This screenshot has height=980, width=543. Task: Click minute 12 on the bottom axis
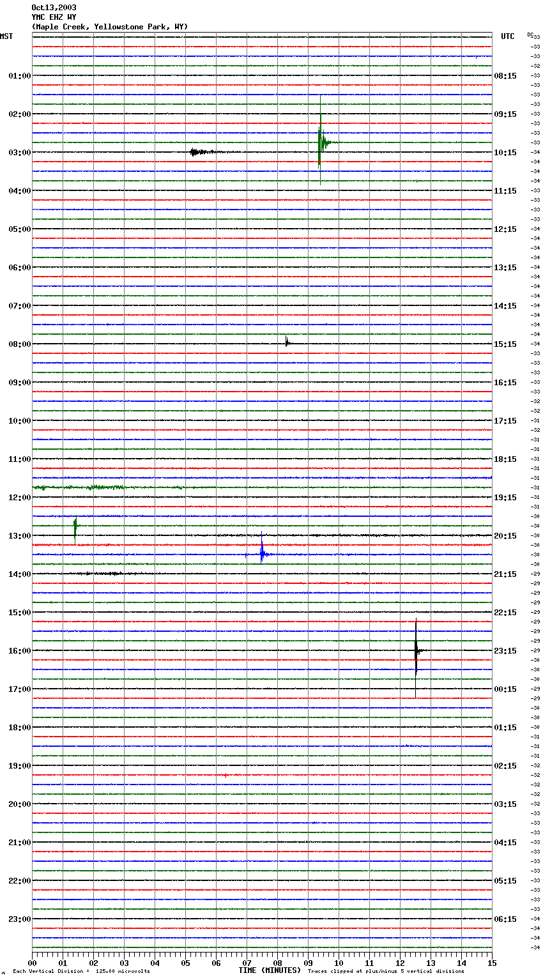400,963
